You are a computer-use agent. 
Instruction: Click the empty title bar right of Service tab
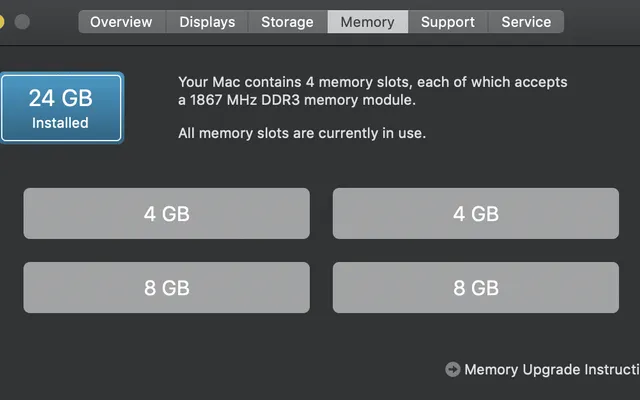pos(600,22)
